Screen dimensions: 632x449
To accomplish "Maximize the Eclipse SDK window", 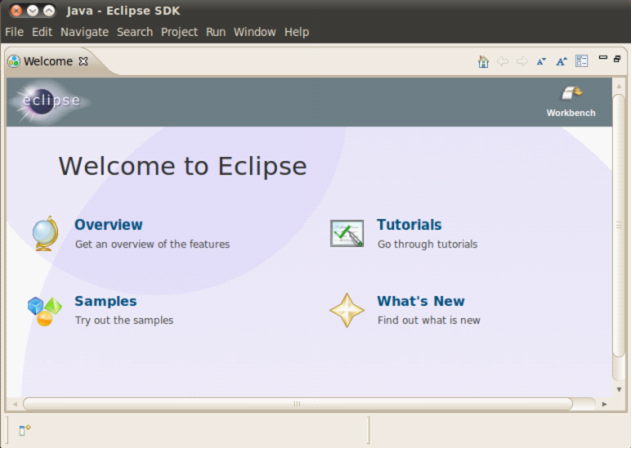I will pyautogui.click(x=49, y=10).
